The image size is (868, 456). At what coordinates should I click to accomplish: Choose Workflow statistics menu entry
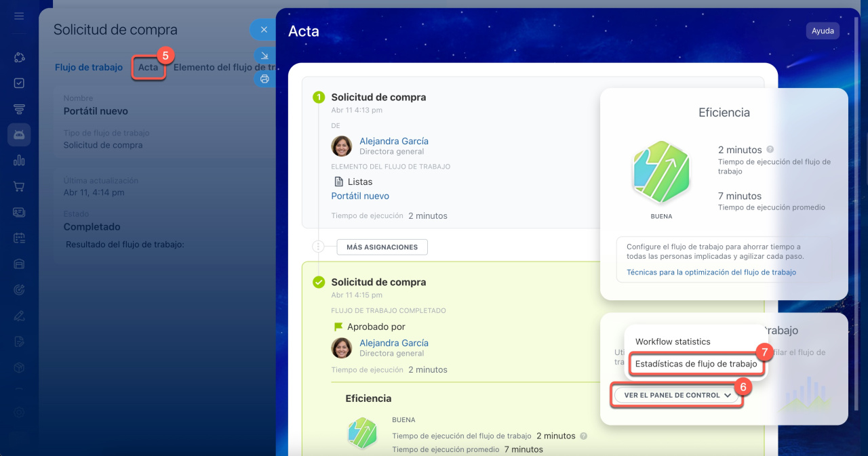[673, 341]
